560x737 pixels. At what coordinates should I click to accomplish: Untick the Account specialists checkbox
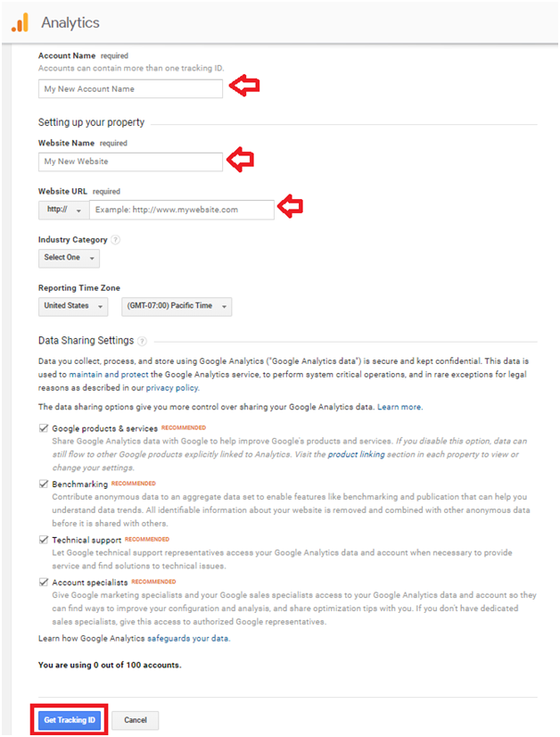tap(44, 582)
